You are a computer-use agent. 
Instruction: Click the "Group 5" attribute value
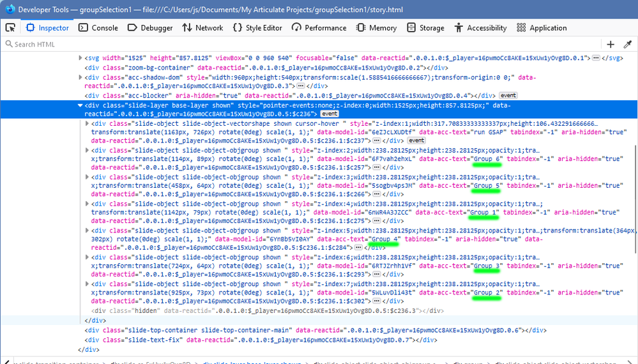pos(487,186)
